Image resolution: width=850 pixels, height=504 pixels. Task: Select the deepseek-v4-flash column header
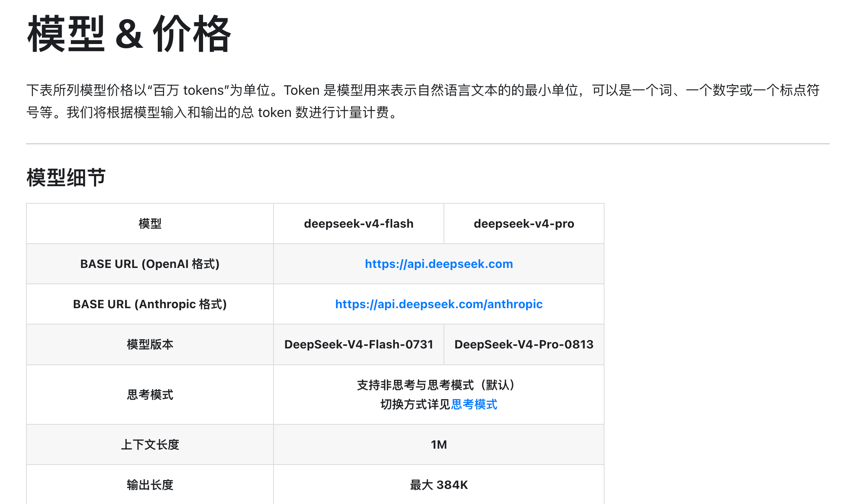coord(359,223)
